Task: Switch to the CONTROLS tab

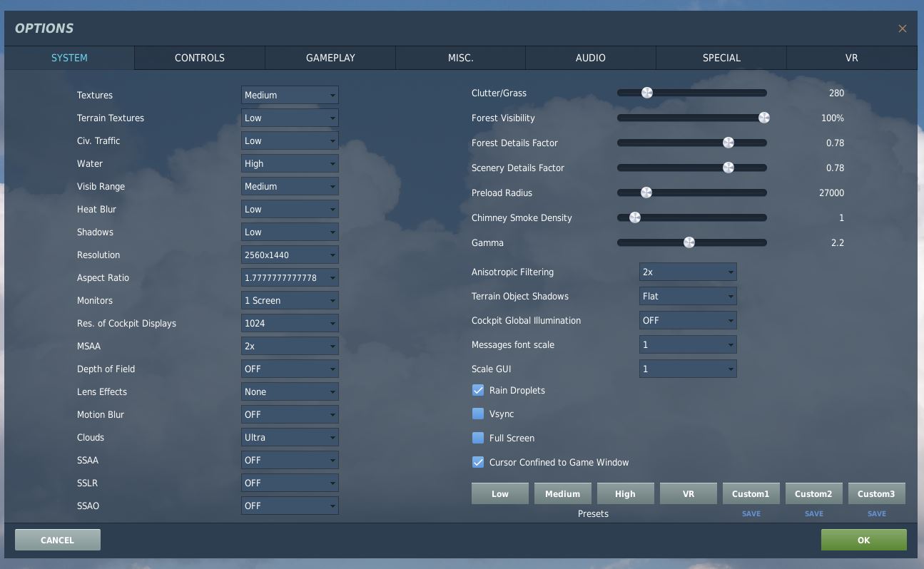Action: tap(200, 58)
